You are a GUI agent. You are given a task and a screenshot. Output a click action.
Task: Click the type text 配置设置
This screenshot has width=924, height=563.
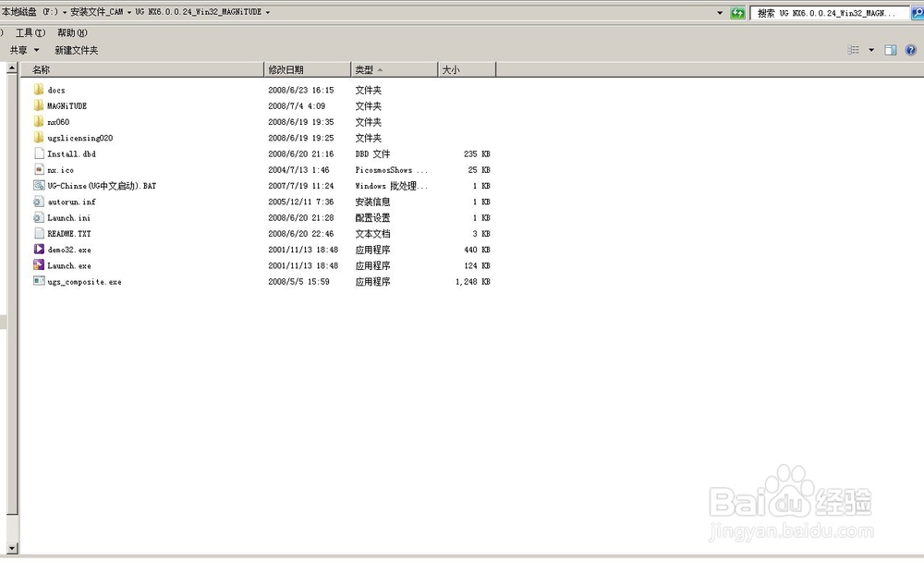[x=372, y=217]
